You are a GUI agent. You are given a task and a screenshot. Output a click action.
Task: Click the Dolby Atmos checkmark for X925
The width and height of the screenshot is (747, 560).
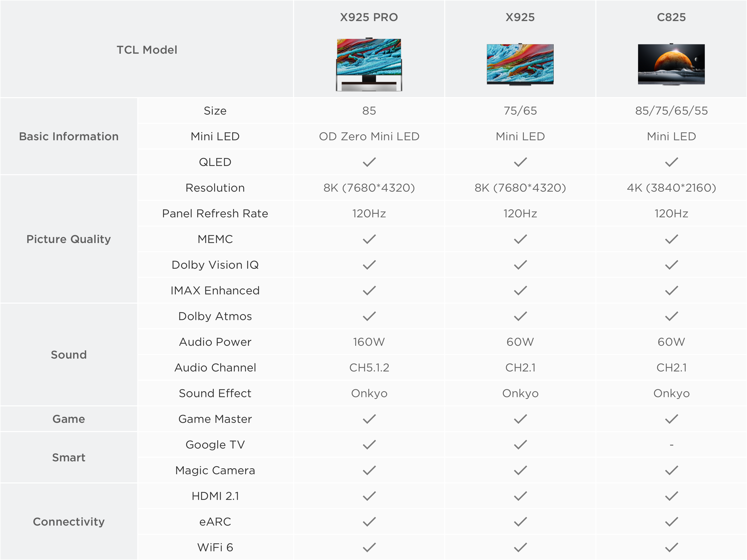[x=520, y=316]
